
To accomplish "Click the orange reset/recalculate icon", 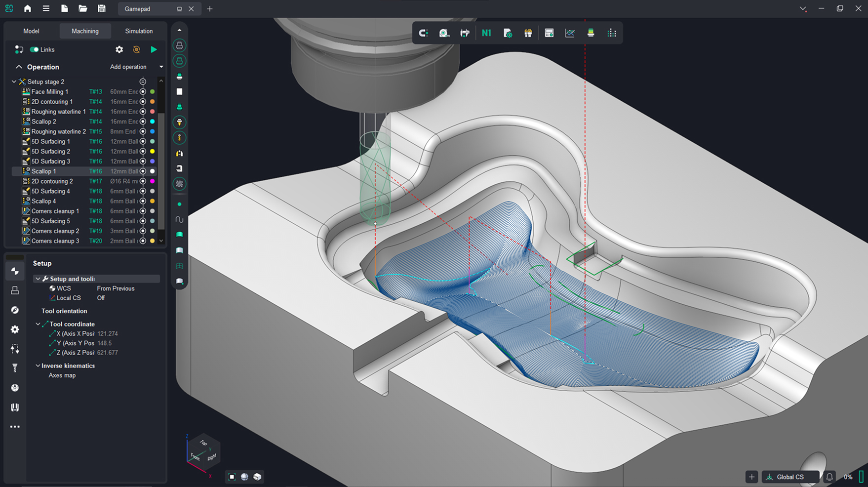I will [137, 49].
